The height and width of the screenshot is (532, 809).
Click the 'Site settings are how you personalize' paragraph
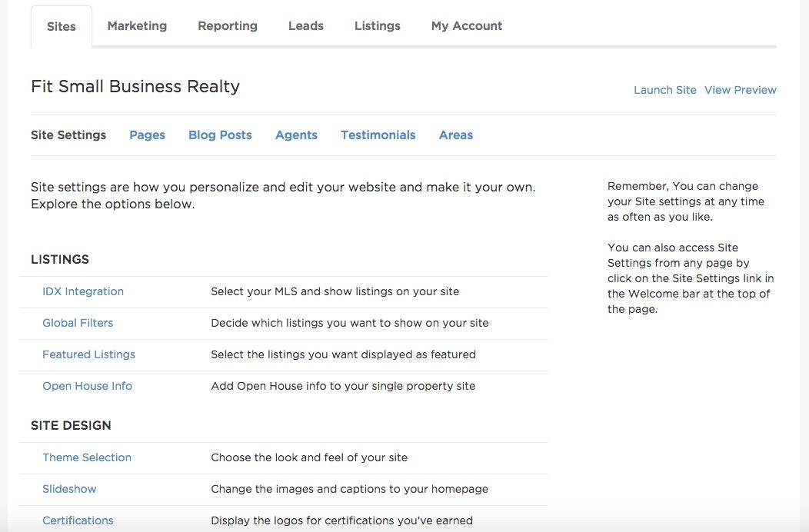pos(283,195)
